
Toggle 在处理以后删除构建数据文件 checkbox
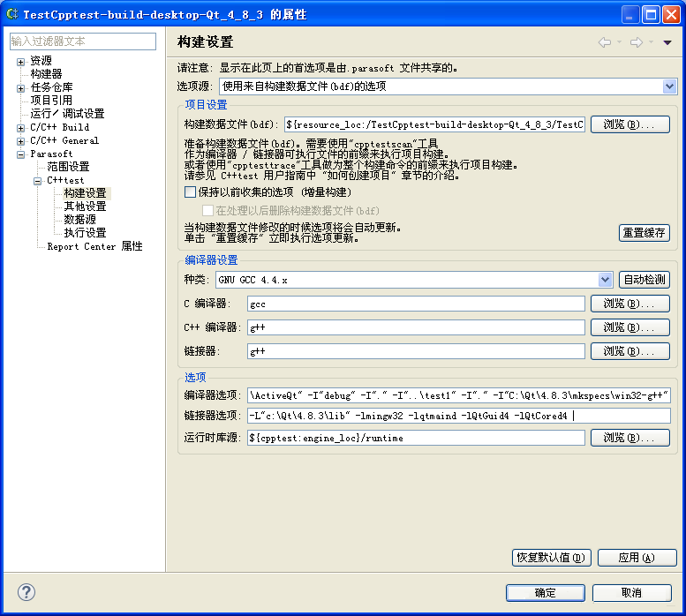[x=207, y=210]
